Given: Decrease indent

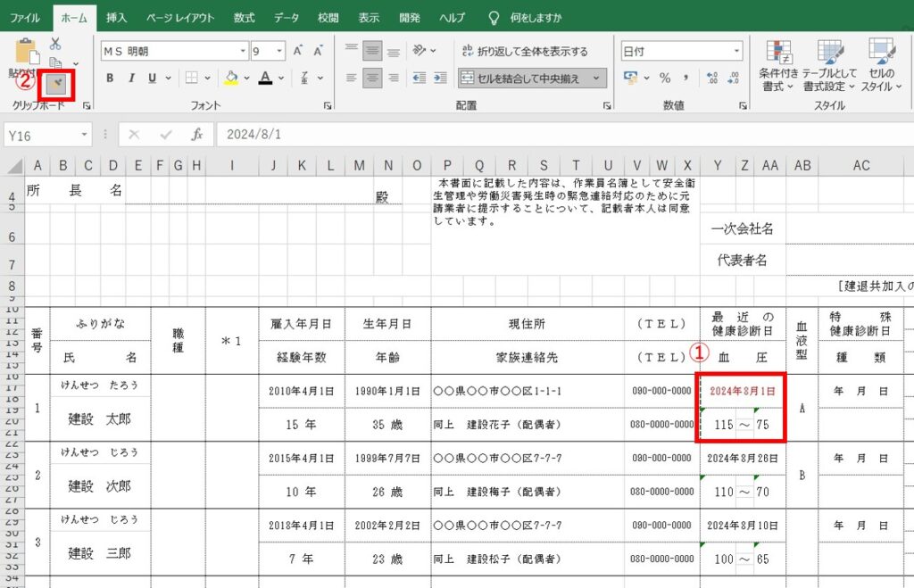Looking at the screenshot, I should tap(420, 78).
